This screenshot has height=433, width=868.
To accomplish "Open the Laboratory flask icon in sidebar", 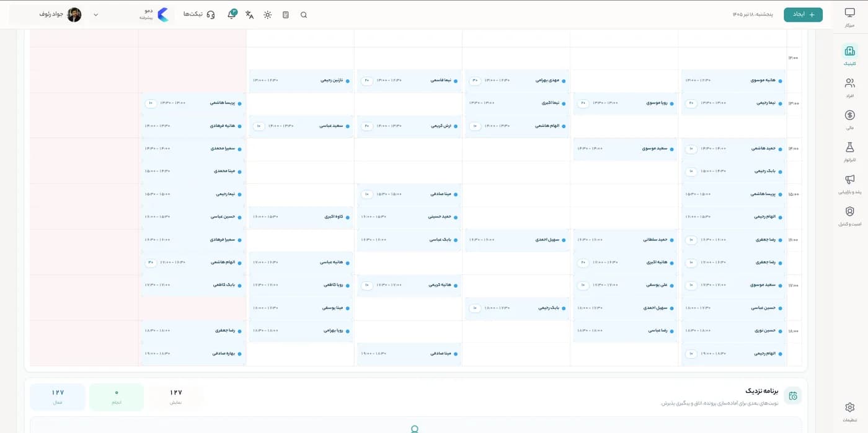I will (x=849, y=151).
